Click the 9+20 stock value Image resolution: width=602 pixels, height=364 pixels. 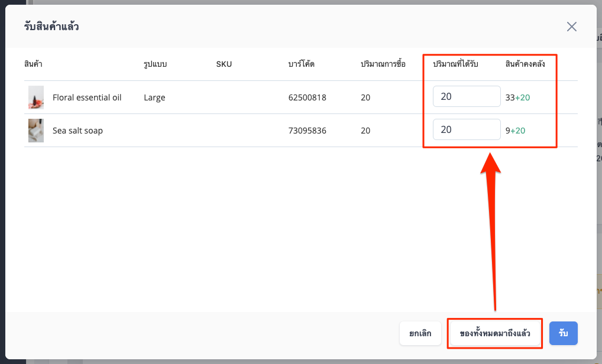pyautogui.click(x=515, y=131)
